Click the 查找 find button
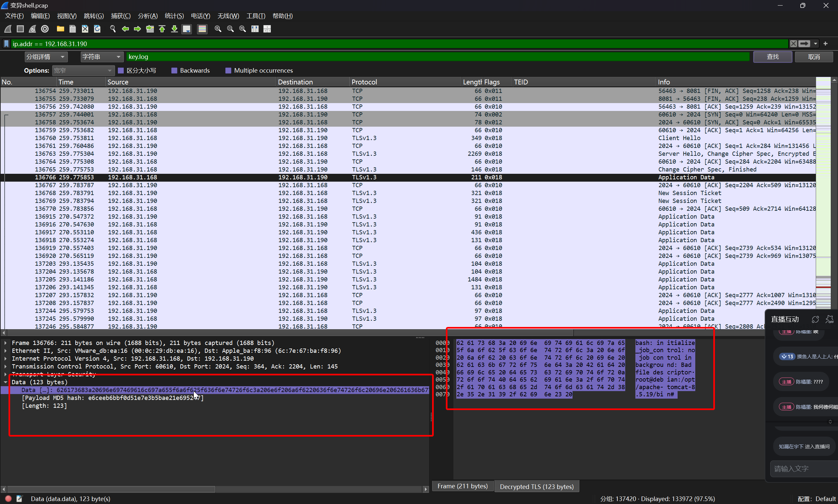This screenshot has width=838, height=504. point(773,57)
